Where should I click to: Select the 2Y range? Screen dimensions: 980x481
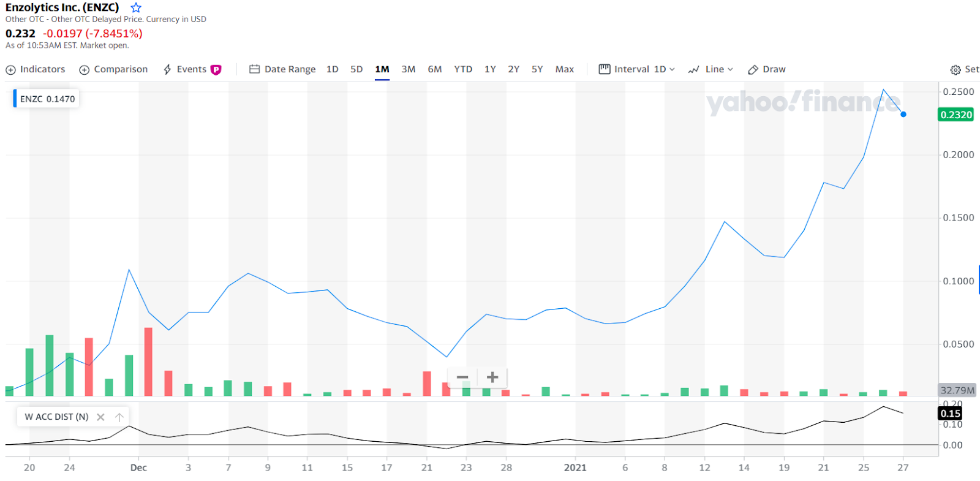[x=514, y=69]
